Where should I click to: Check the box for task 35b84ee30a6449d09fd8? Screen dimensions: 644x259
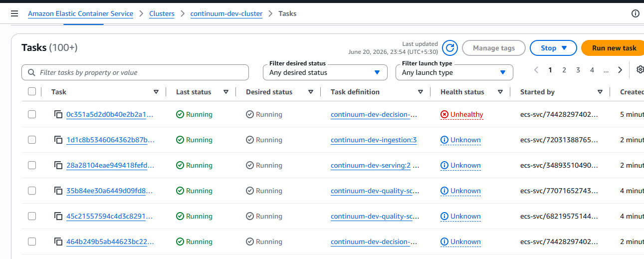coord(32,191)
